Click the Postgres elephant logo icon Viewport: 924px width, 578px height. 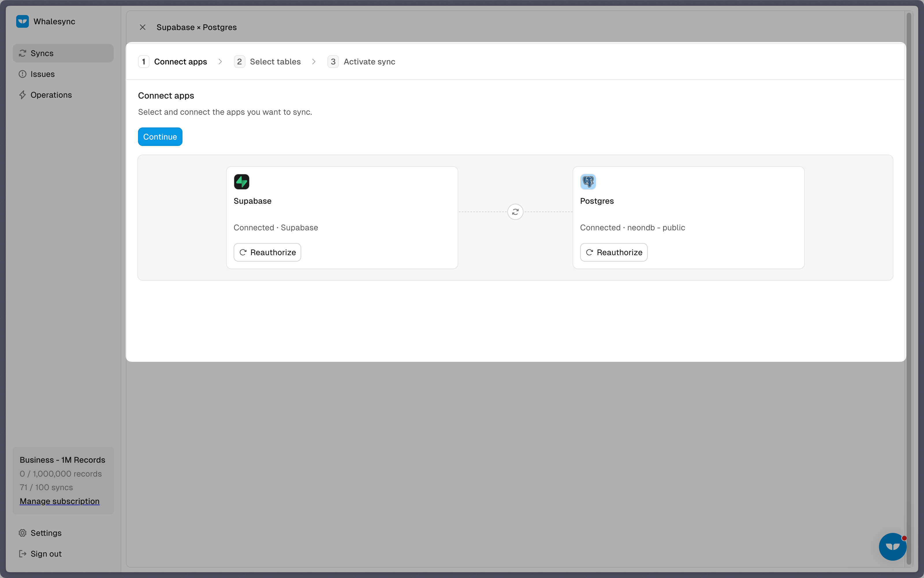(588, 181)
